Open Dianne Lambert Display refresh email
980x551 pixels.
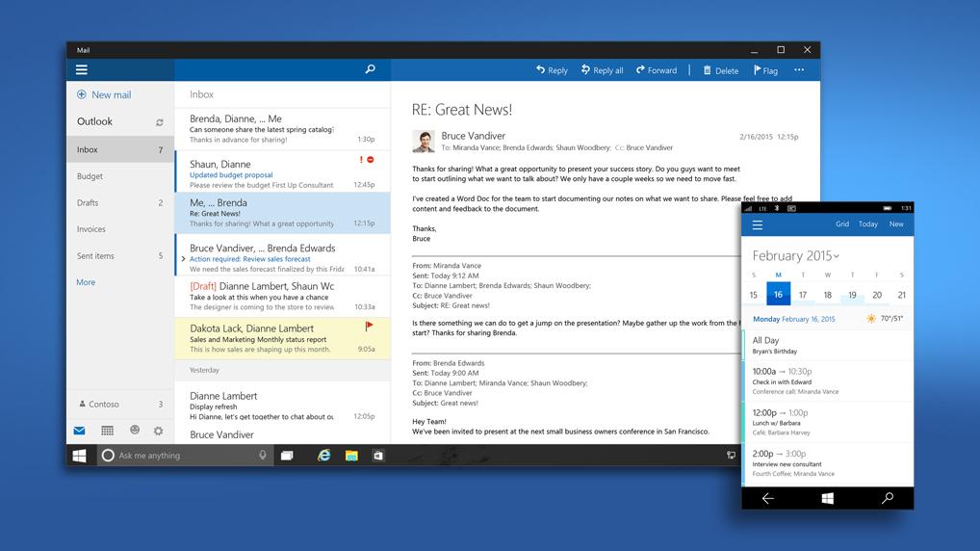click(282, 406)
